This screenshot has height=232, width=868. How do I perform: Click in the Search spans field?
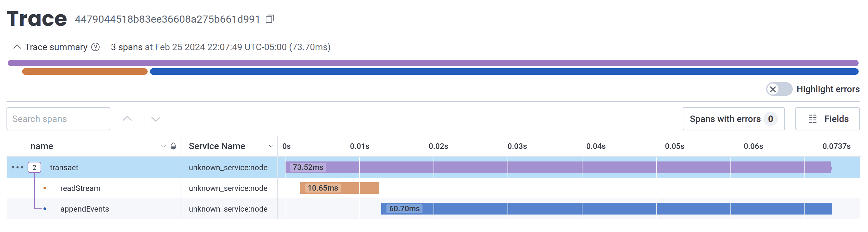(x=58, y=119)
